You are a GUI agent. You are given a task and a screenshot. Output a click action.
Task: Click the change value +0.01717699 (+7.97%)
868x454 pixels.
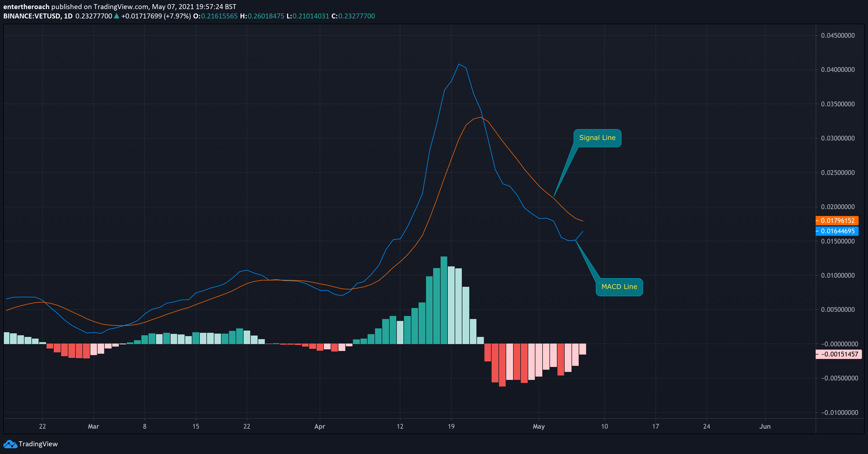click(156, 16)
